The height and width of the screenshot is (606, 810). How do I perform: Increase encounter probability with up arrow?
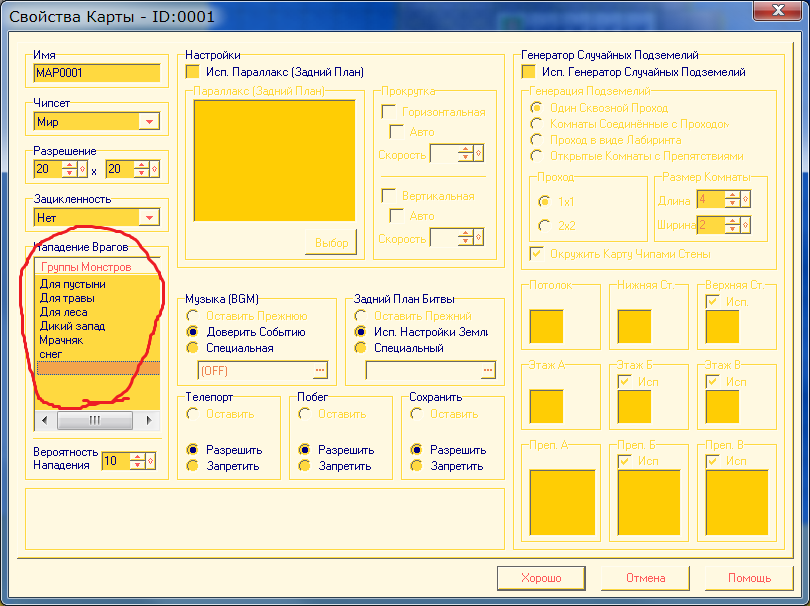point(139,457)
